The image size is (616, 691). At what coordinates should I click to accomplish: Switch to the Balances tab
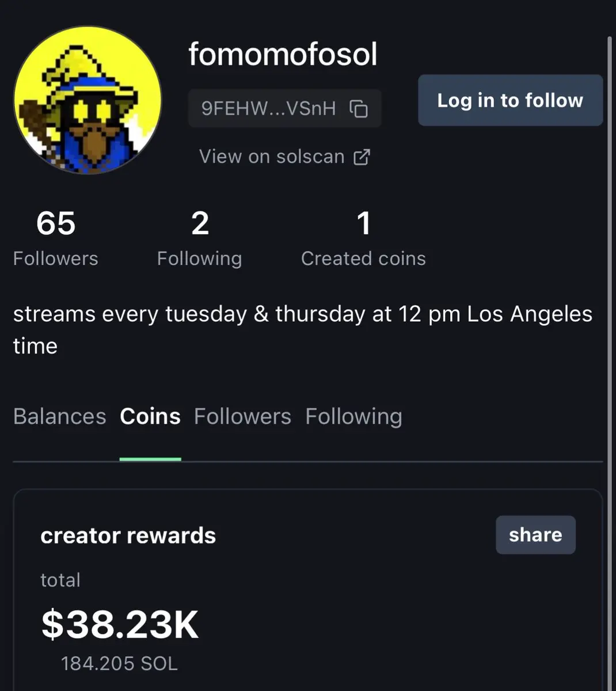point(59,416)
